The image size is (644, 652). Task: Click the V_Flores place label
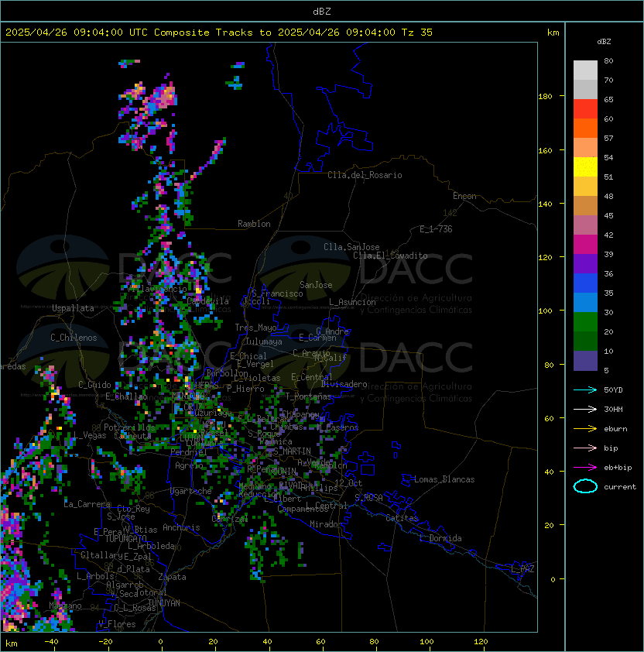point(117,624)
